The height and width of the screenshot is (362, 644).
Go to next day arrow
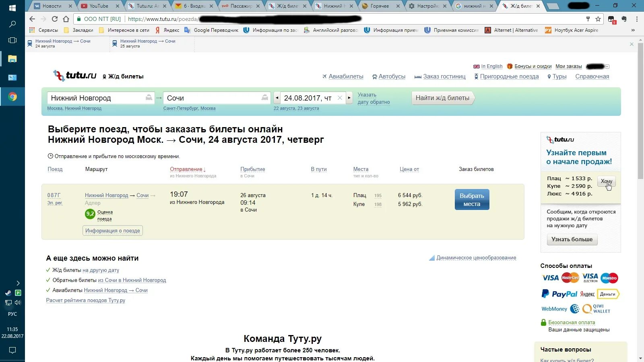(x=349, y=98)
